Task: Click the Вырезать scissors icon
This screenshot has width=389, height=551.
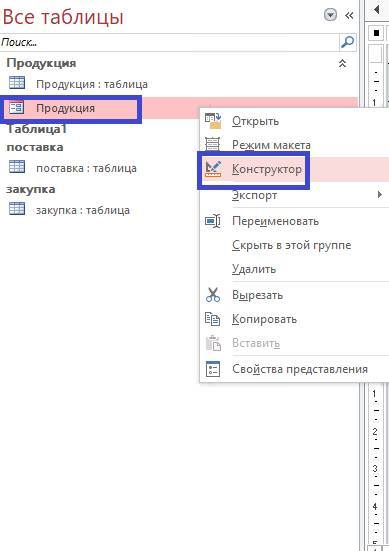Action: click(x=213, y=295)
